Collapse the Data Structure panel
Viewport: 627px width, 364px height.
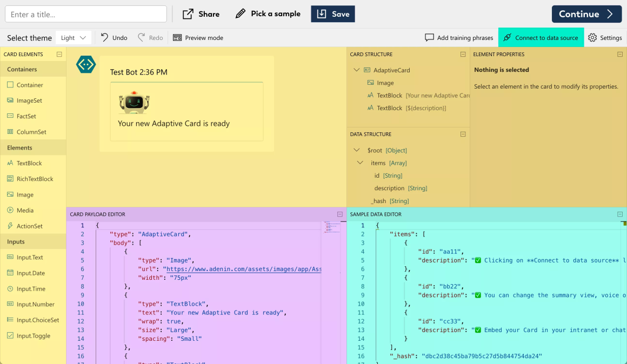463,134
